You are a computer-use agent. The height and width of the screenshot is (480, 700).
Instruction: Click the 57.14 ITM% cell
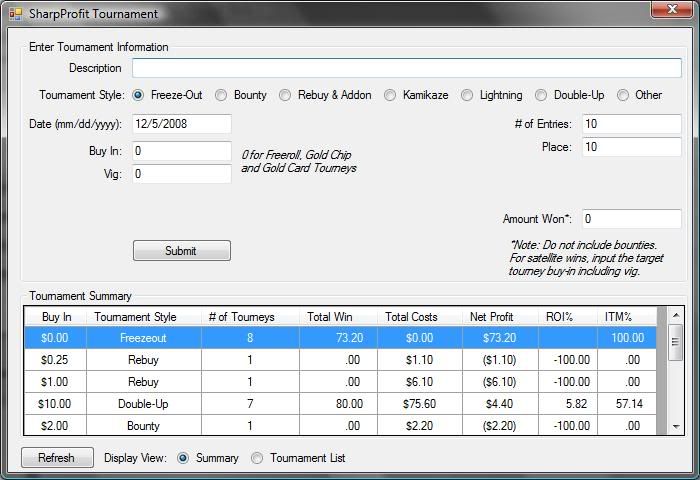point(627,404)
